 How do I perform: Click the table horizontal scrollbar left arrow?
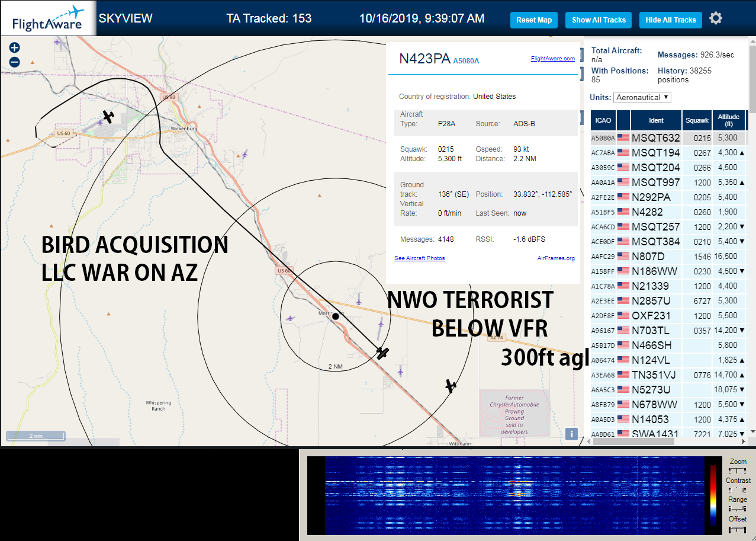[588, 441]
